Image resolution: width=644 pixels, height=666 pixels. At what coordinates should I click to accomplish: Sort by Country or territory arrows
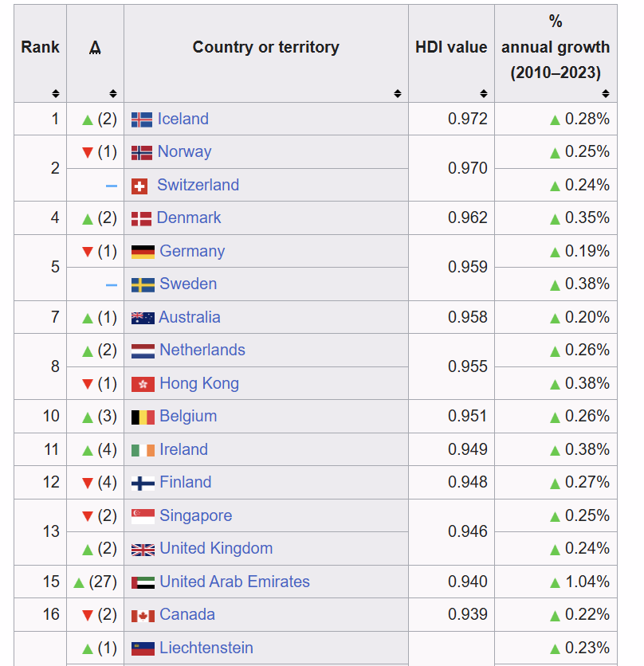pyautogui.click(x=398, y=93)
